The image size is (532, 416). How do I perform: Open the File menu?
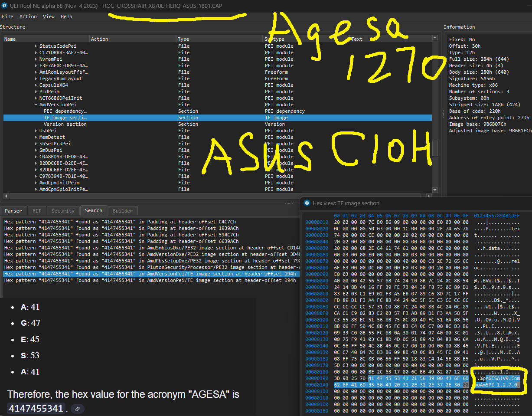(x=7, y=16)
